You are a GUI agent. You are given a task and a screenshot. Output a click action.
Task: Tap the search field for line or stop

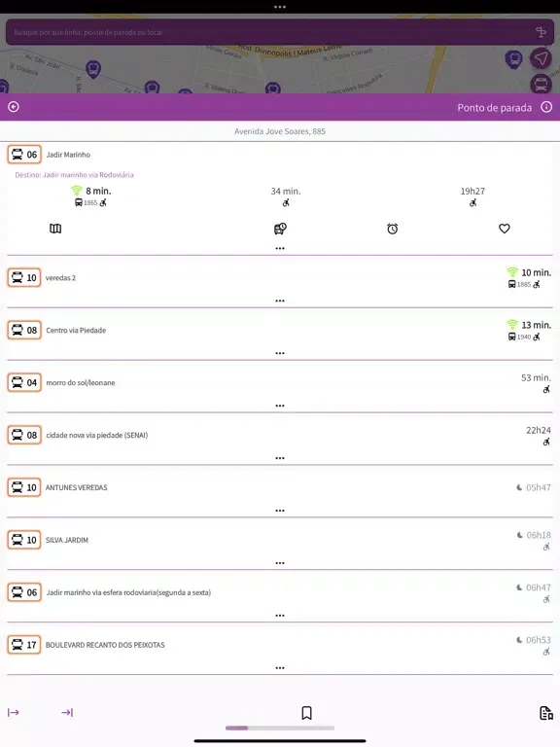click(x=280, y=32)
